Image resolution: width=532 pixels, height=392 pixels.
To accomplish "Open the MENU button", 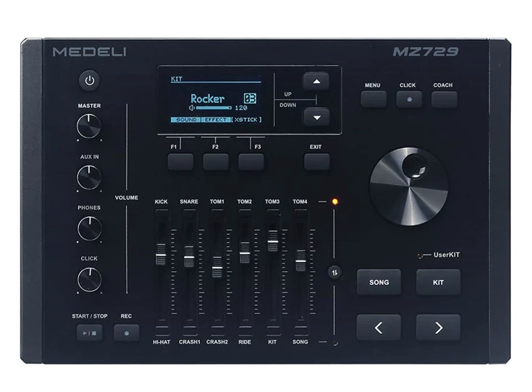I will (373, 99).
